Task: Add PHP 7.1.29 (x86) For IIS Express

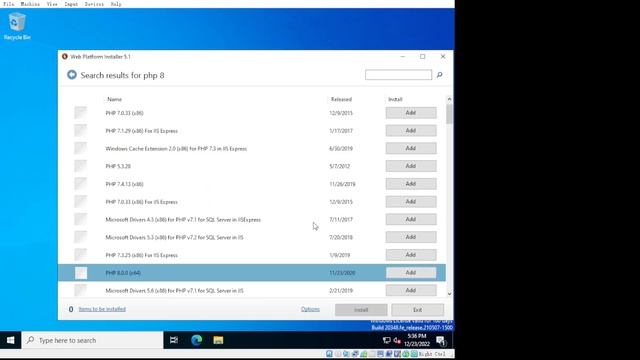Action: (411, 131)
